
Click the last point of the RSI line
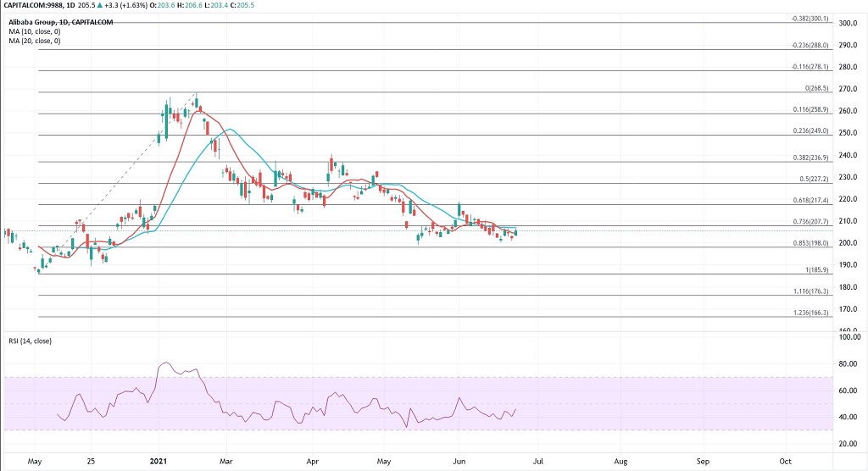(515, 409)
